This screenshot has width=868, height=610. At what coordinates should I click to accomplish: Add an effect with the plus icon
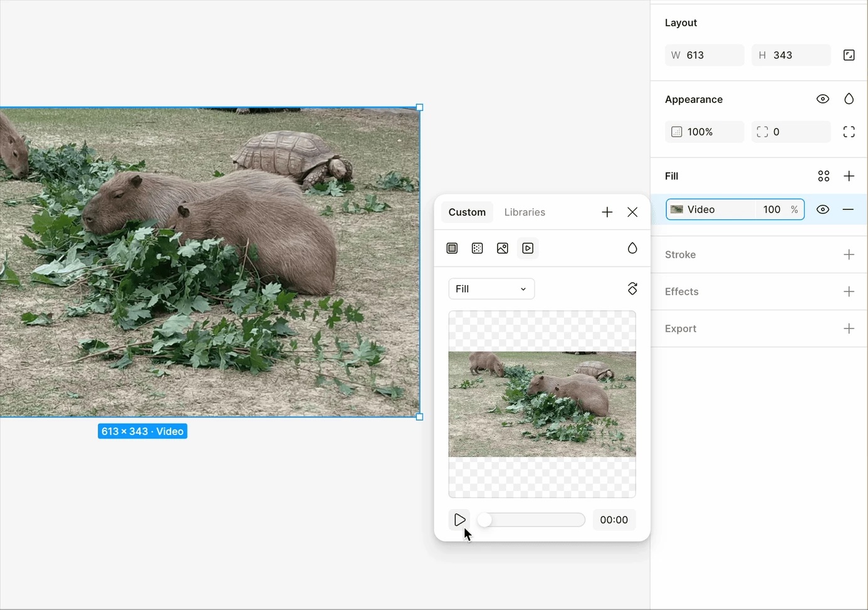click(x=849, y=292)
